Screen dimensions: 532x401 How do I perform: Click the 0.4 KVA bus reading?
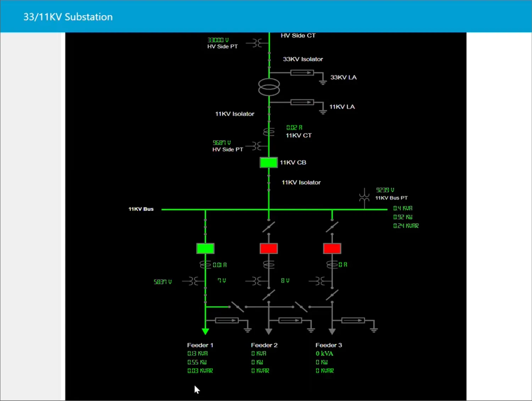[x=403, y=208]
